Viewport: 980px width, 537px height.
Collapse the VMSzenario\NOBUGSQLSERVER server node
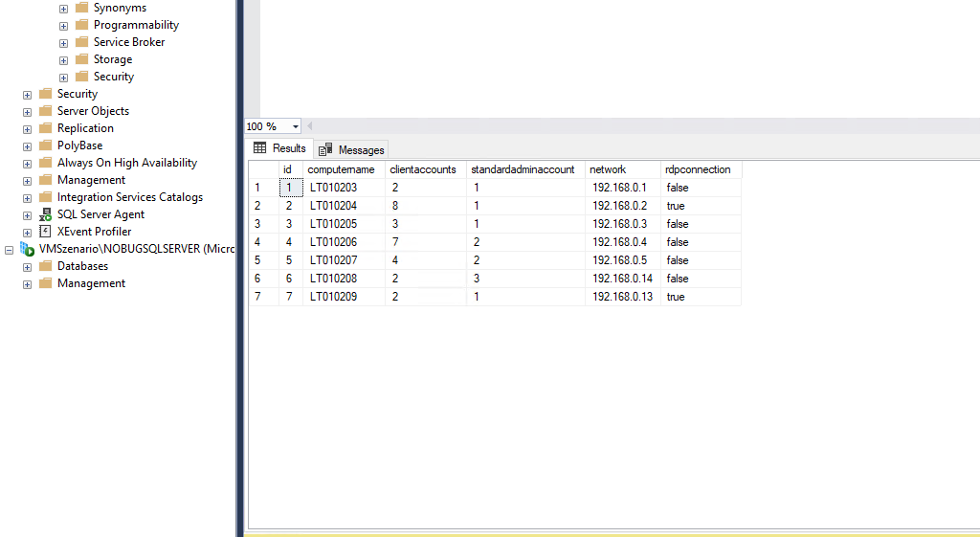click(9, 250)
